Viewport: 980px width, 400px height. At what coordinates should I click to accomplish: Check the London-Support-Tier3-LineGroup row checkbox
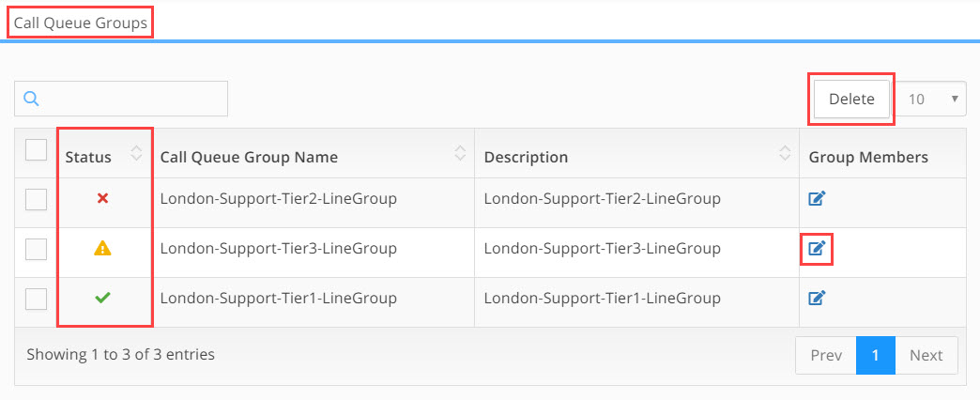coord(37,250)
